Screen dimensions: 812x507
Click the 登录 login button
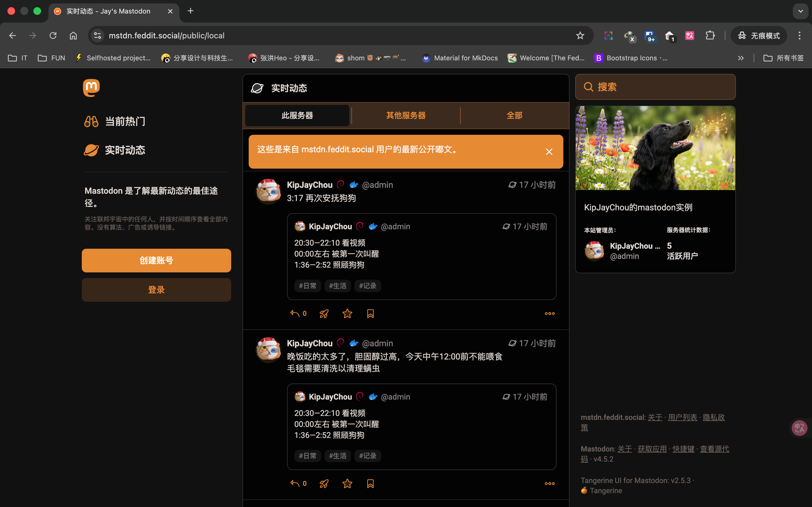tap(156, 290)
